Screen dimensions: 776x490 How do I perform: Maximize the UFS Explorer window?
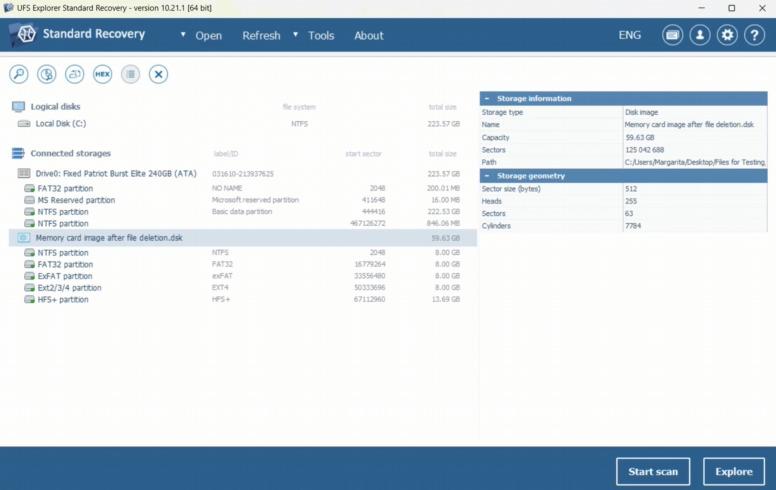point(731,8)
